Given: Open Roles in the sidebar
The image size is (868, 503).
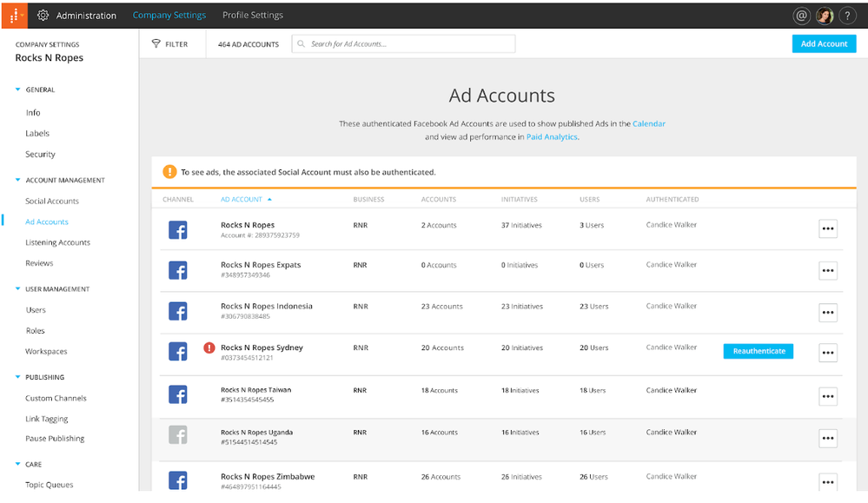Looking at the screenshot, I should [35, 331].
